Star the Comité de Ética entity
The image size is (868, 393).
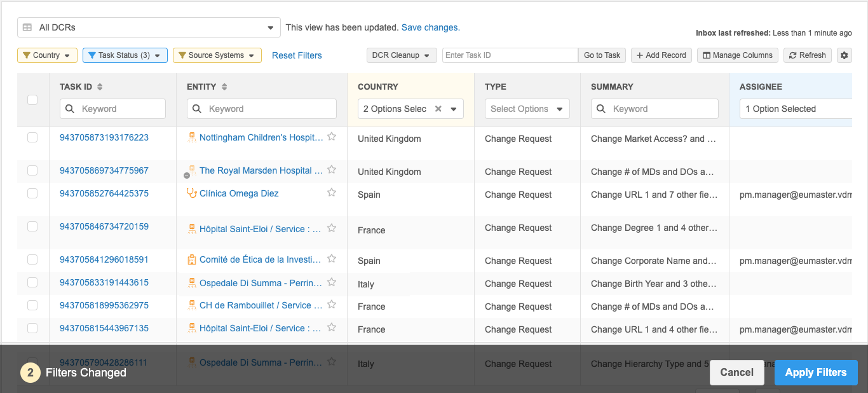(x=332, y=259)
